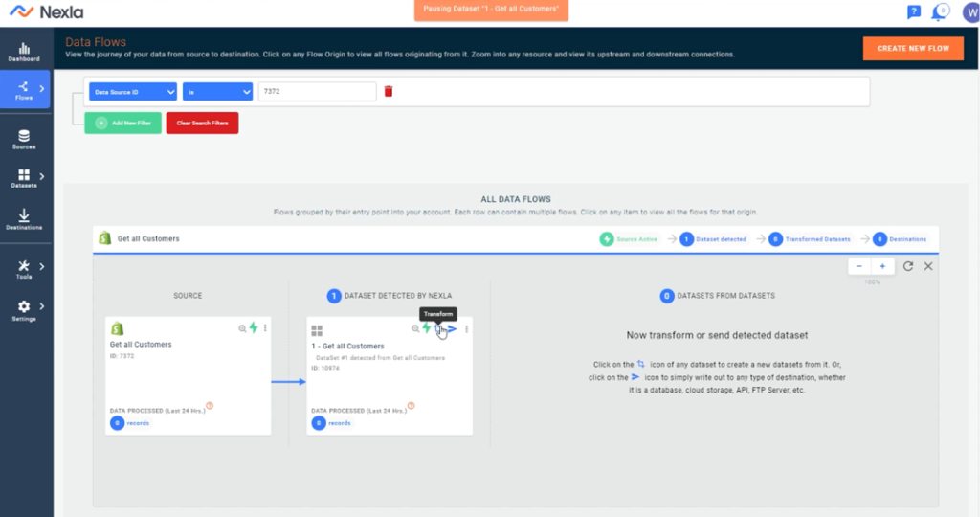Click the Transform icon on dataset card
The image size is (980, 517).
click(x=439, y=329)
